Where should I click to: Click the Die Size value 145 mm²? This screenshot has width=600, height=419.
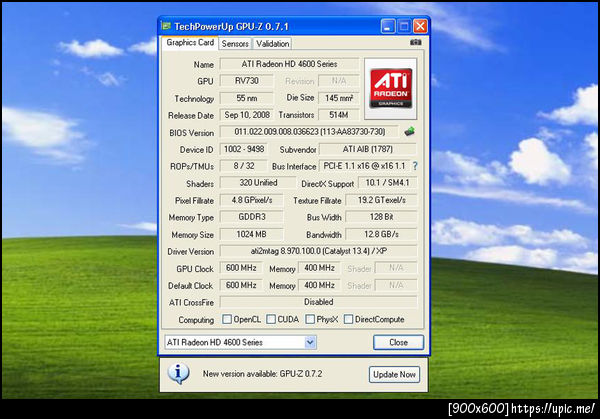point(339,98)
